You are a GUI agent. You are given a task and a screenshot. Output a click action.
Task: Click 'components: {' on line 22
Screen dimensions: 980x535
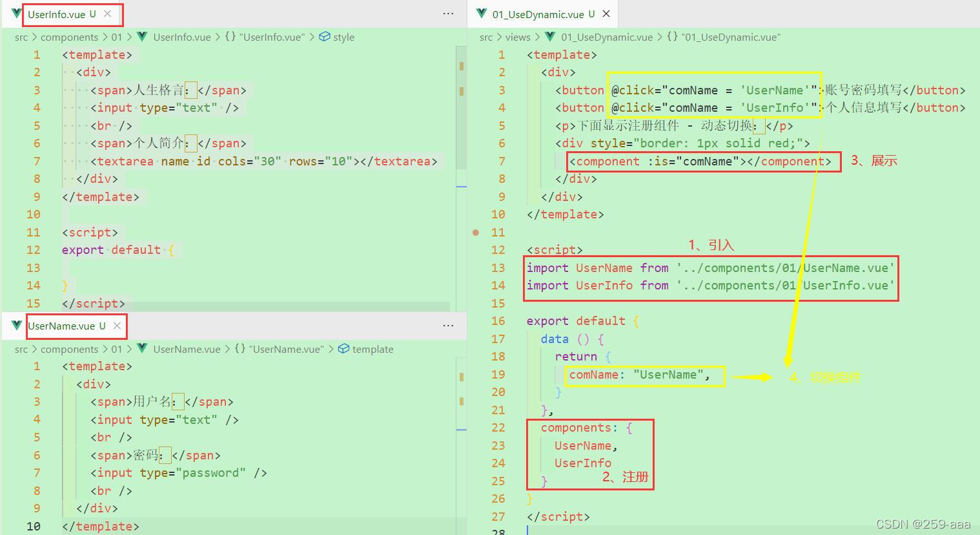coord(587,428)
